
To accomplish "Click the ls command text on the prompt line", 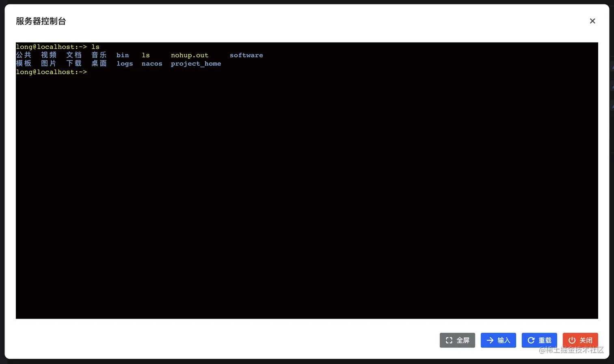I will tap(95, 46).
